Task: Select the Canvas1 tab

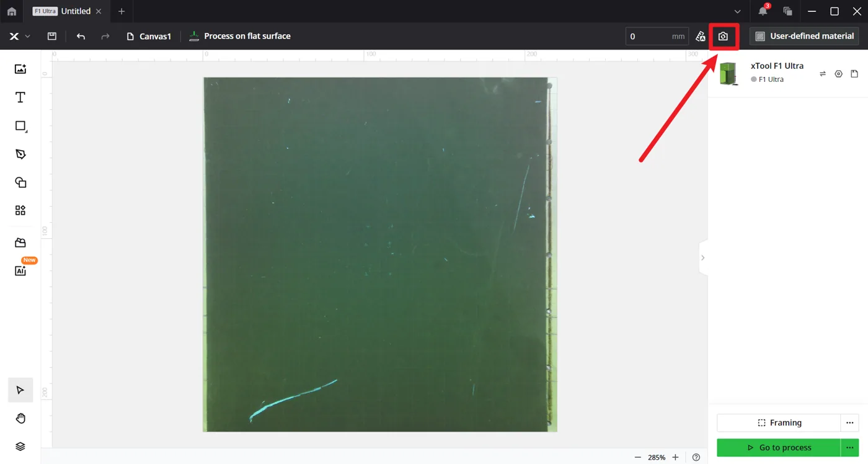Action: (x=149, y=36)
